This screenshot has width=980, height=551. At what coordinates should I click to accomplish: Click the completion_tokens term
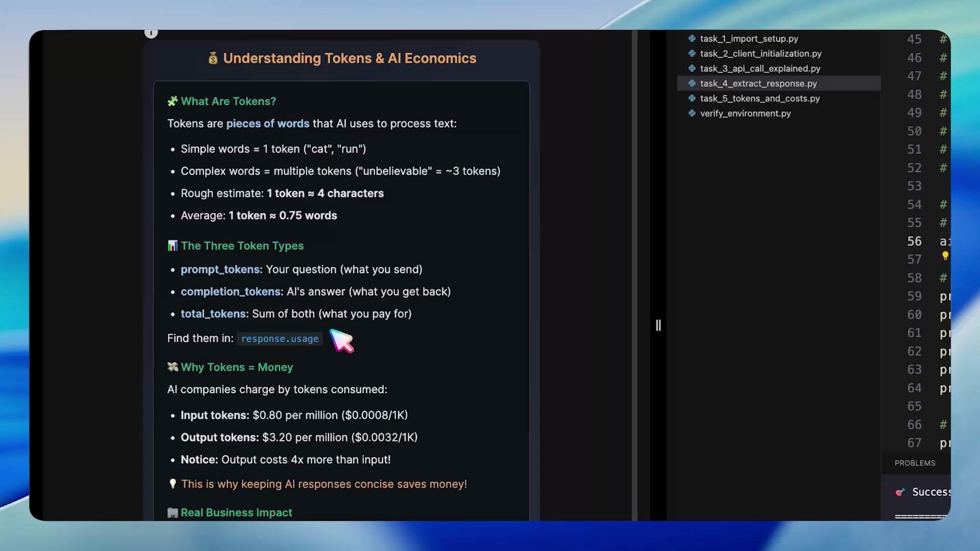231,292
